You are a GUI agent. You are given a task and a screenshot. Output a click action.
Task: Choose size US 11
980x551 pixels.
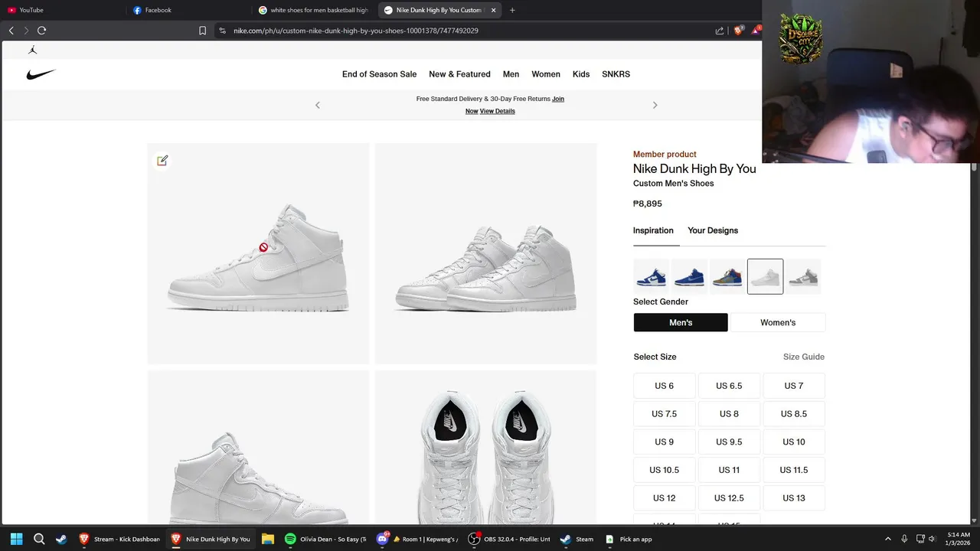(x=729, y=470)
